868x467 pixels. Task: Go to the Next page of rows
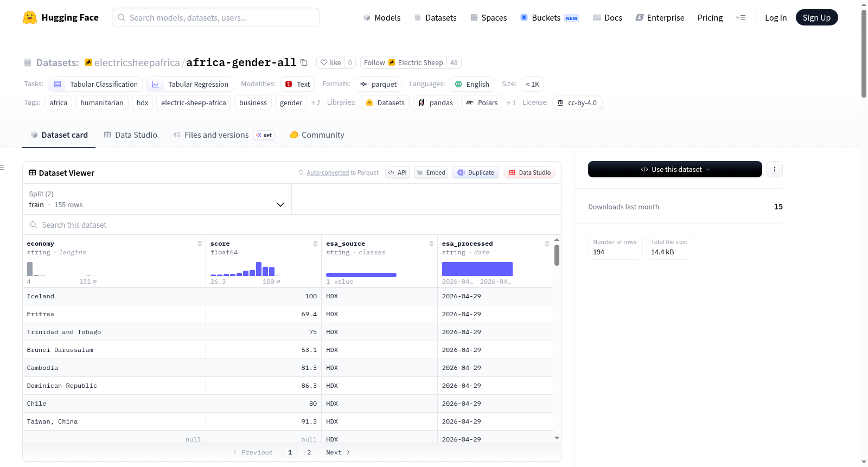(338, 452)
